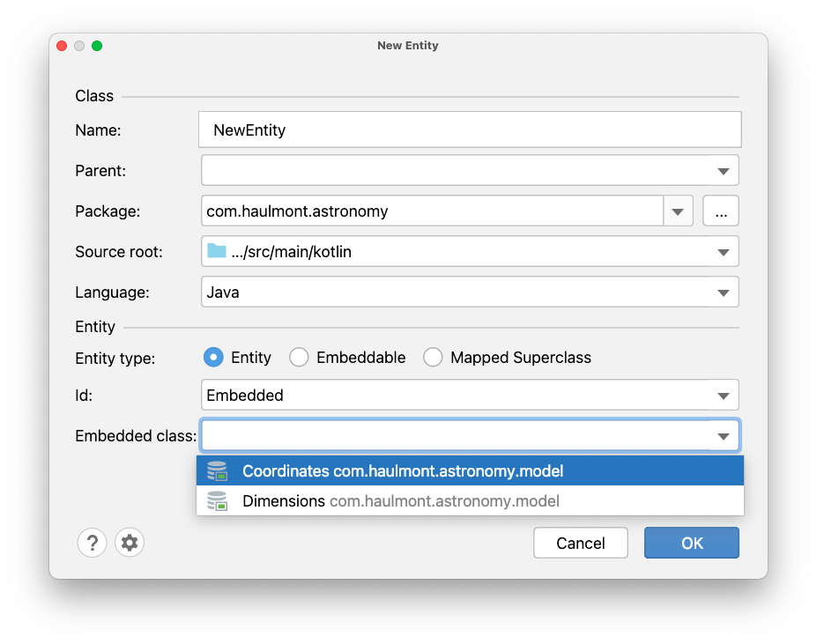Screen dimensions: 817x644
Task: Select the Embeddable entity type
Action: tap(298, 357)
